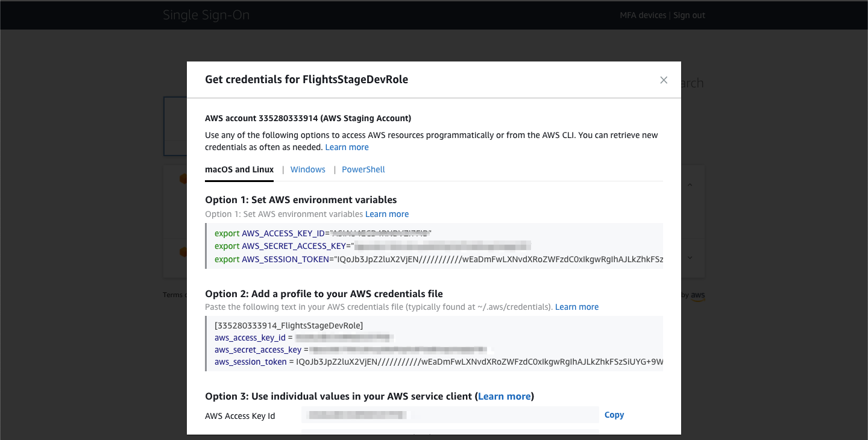Sign out of Single Sign-On

click(689, 15)
